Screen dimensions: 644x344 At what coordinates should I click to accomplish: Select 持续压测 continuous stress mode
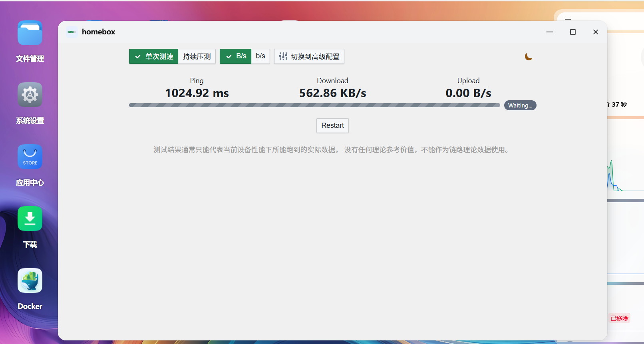pyautogui.click(x=197, y=56)
